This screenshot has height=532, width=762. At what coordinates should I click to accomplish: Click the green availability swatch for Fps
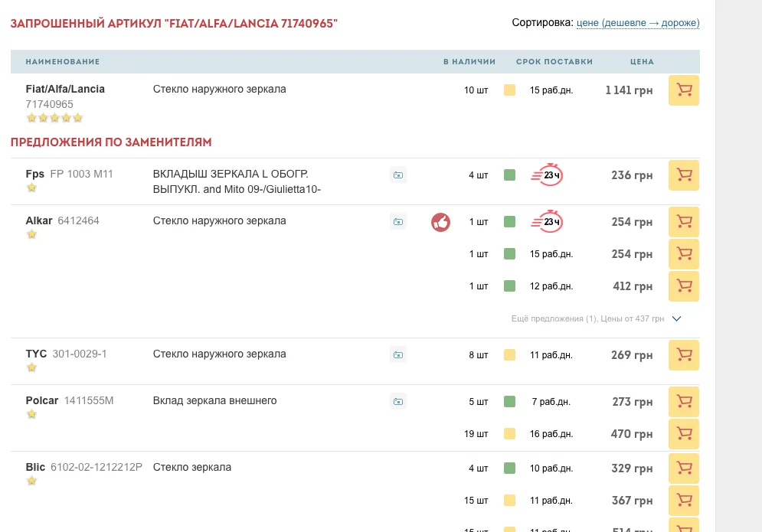click(510, 175)
